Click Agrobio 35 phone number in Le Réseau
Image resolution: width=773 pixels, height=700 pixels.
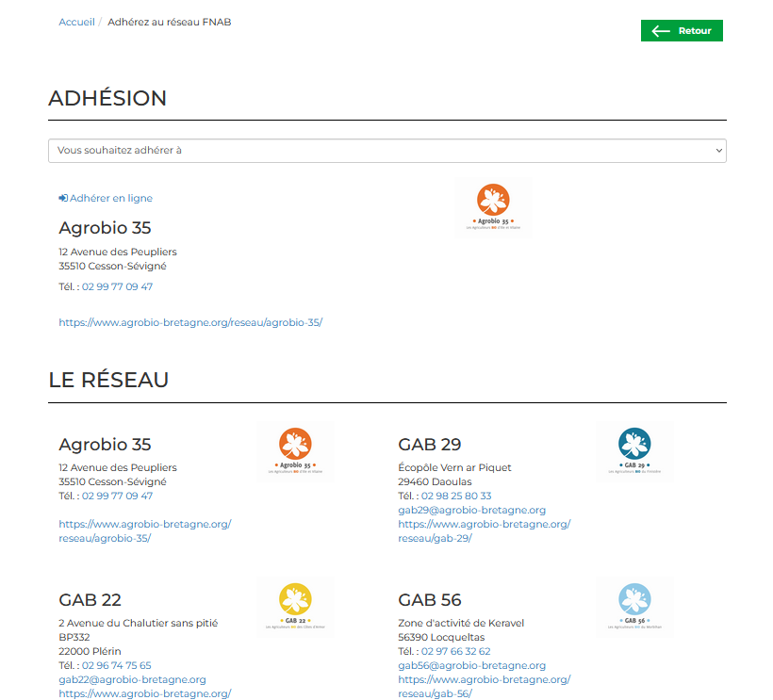pyautogui.click(x=117, y=497)
